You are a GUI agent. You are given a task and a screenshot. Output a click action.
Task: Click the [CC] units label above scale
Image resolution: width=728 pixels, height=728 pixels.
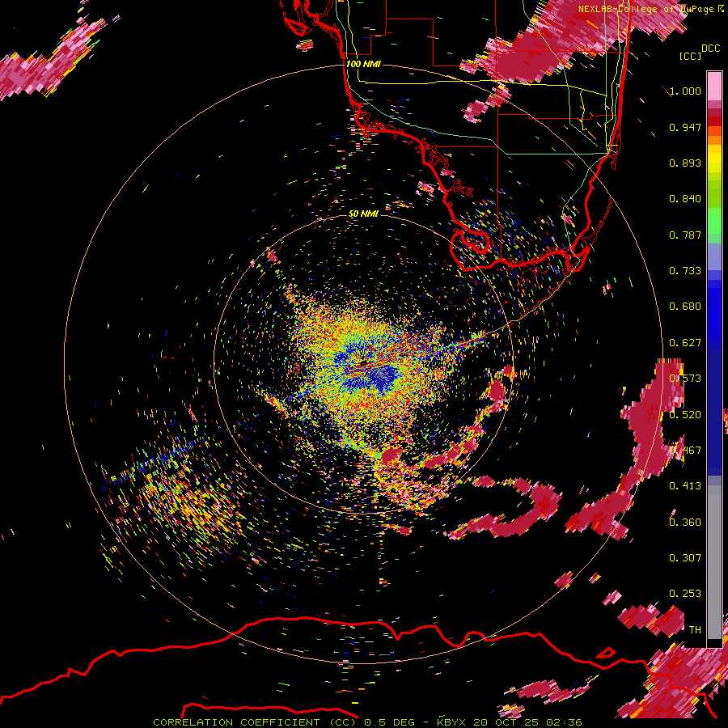pos(691,56)
